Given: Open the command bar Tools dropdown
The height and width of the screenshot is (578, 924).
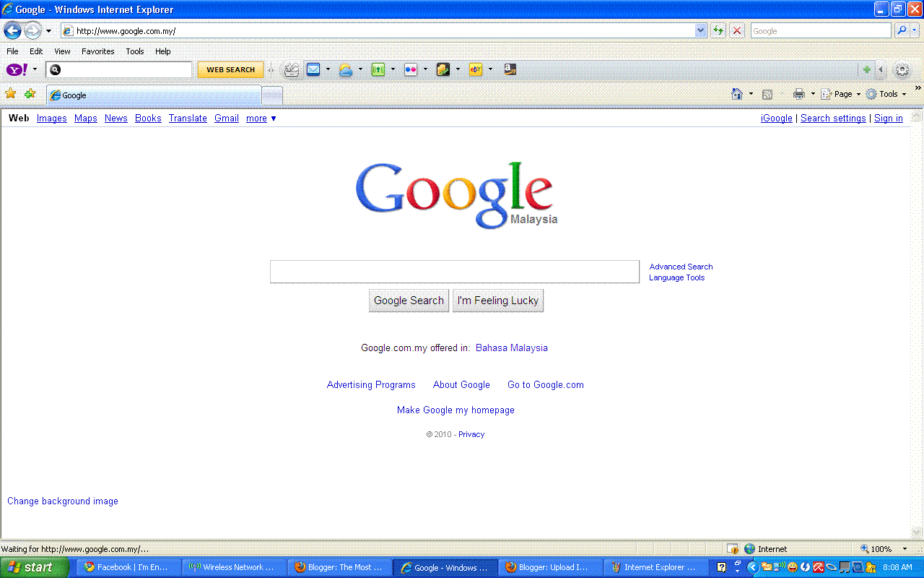Looking at the screenshot, I should coord(886,94).
